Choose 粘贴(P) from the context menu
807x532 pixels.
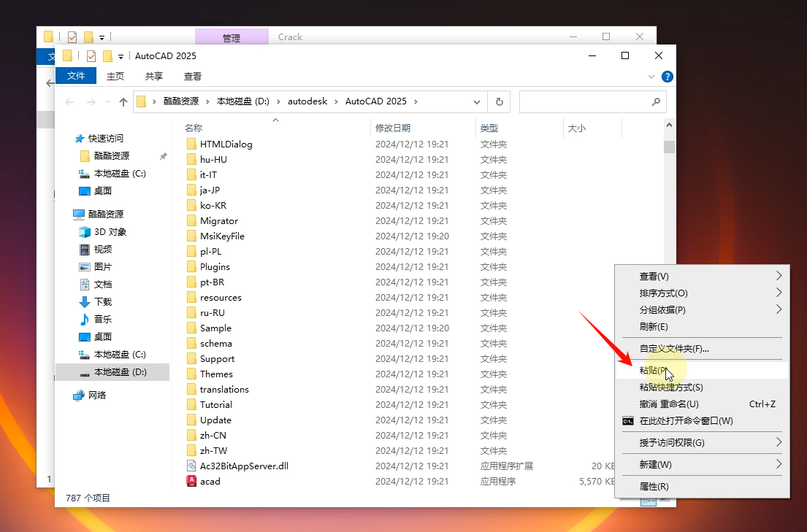point(654,371)
